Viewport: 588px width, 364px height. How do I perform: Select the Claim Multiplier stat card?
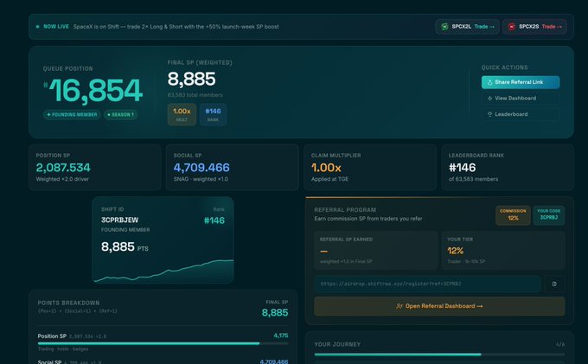pyautogui.click(x=370, y=167)
